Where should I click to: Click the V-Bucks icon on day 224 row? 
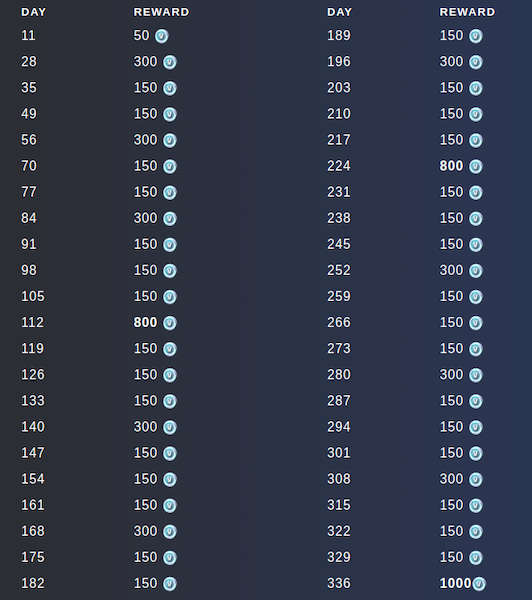click(476, 166)
